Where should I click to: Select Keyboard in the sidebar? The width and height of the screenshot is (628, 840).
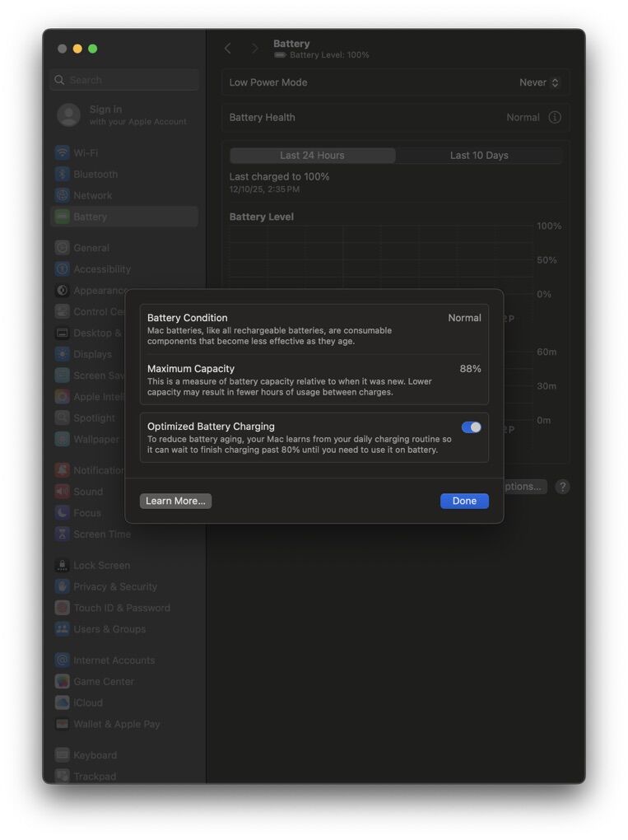click(x=95, y=755)
